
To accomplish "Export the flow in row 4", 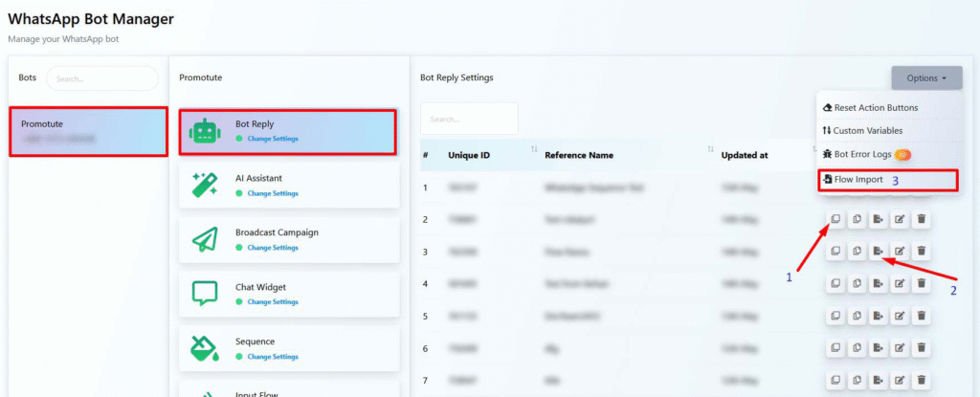I will tap(879, 283).
